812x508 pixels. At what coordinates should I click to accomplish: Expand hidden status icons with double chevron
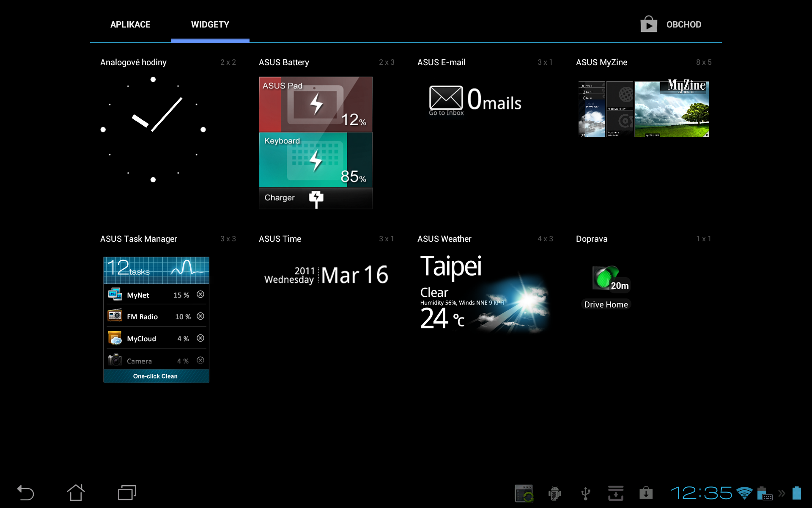[781, 492]
